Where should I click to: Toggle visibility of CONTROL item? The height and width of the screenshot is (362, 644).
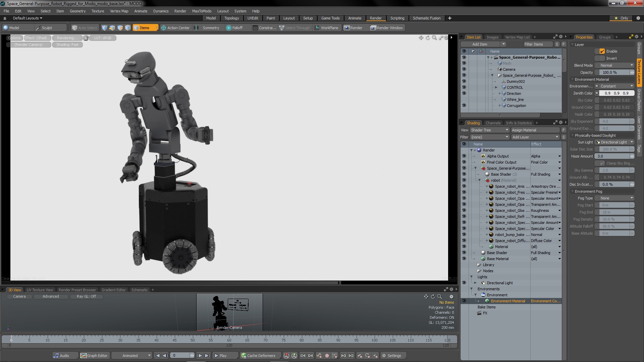point(464,87)
